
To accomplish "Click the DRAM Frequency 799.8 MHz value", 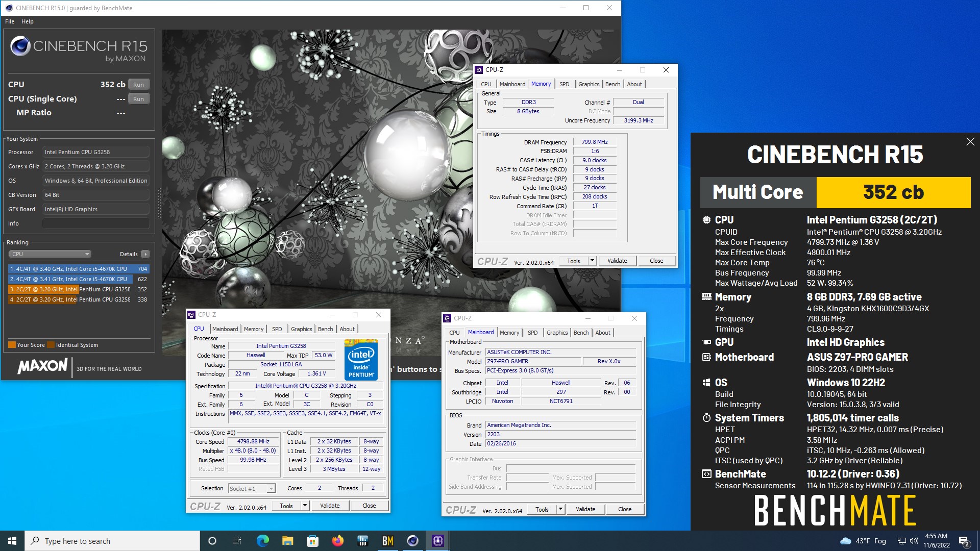I will [x=595, y=142].
